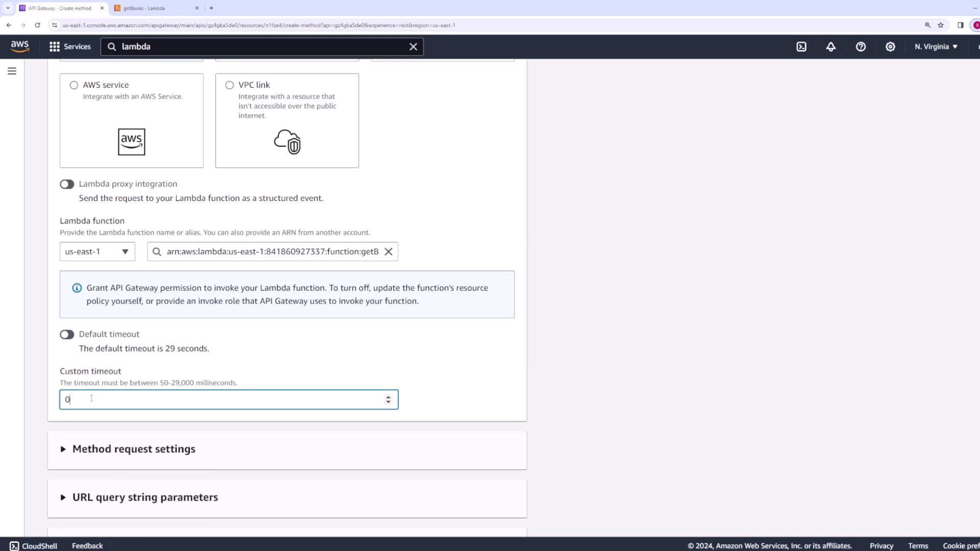Screen dimensions: 980x551
Task: Clear the lambda search box text
Action: pyautogui.click(x=413, y=46)
